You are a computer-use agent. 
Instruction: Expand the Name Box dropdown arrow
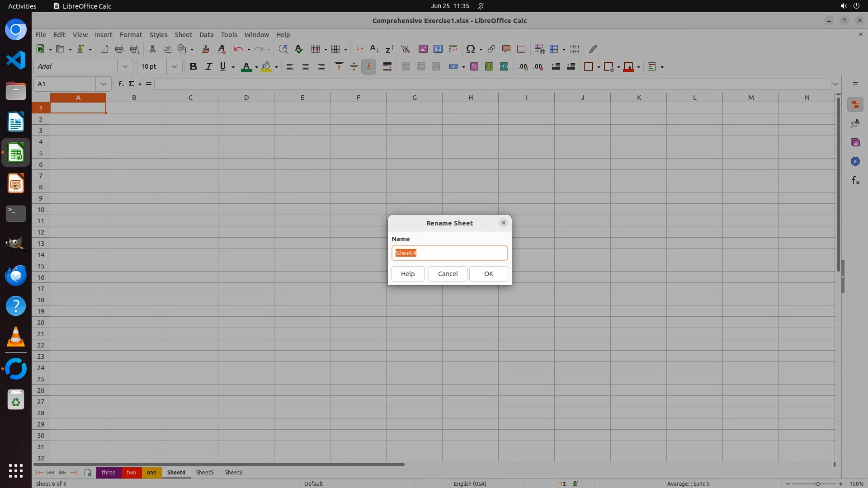click(x=103, y=84)
